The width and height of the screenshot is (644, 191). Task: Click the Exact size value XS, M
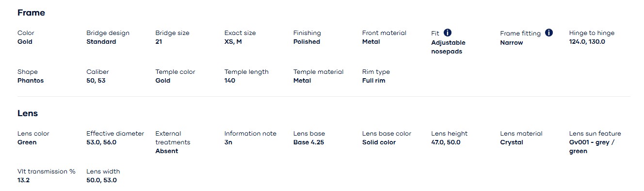[233, 42]
